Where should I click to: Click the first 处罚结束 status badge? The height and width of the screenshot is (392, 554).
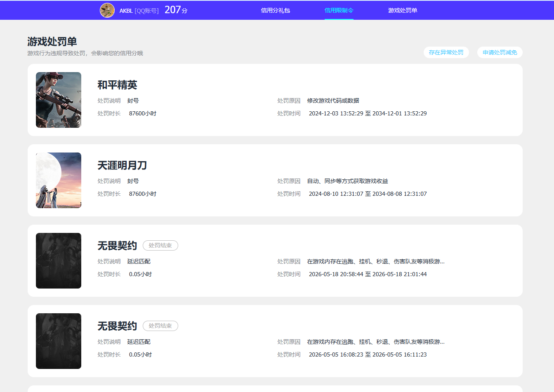pyautogui.click(x=160, y=245)
